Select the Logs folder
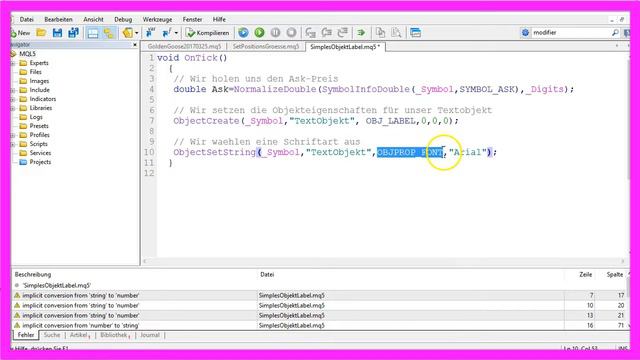Image resolution: width=640 pixels, height=360 pixels. click(36, 117)
